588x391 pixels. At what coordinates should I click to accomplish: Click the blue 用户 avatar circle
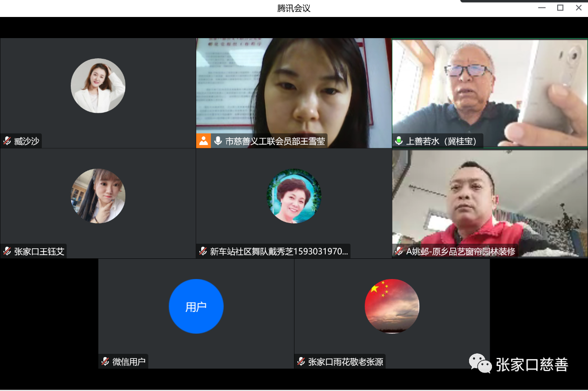[x=196, y=306]
